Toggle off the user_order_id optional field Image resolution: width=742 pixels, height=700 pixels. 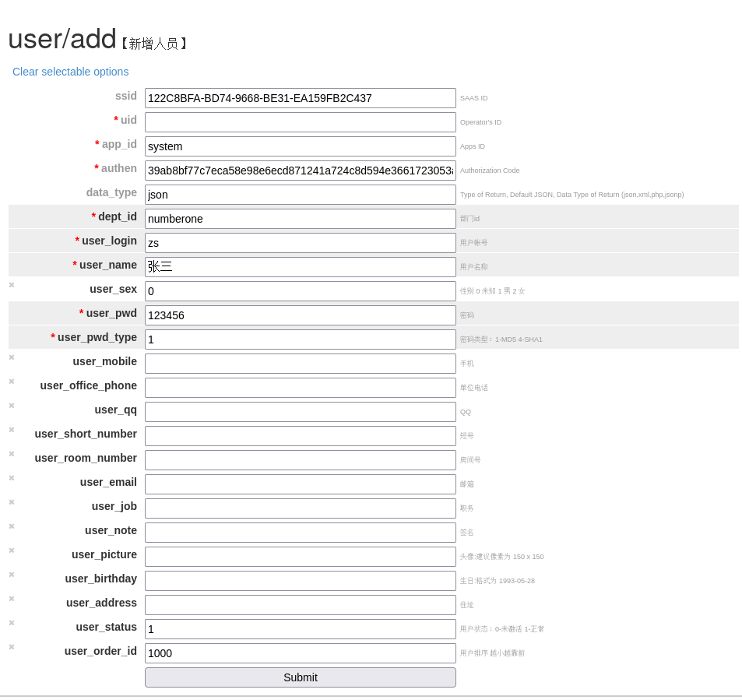(x=11, y=646)
